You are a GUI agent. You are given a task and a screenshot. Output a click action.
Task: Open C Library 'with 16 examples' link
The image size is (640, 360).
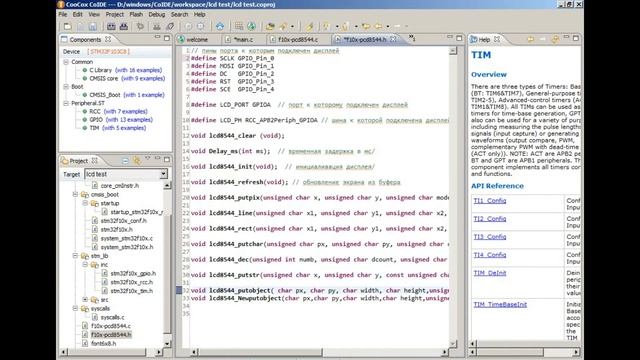(138, 70)
